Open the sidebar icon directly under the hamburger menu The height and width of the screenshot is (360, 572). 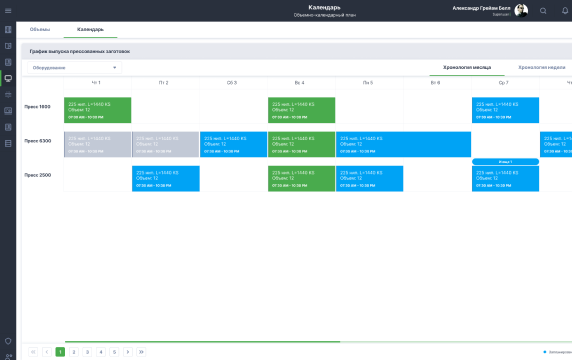8,30
